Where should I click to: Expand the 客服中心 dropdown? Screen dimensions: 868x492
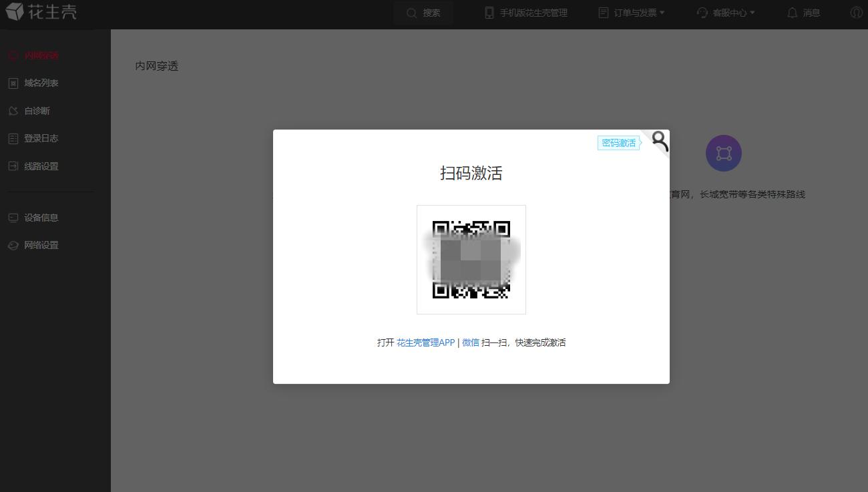click(726, 13)
